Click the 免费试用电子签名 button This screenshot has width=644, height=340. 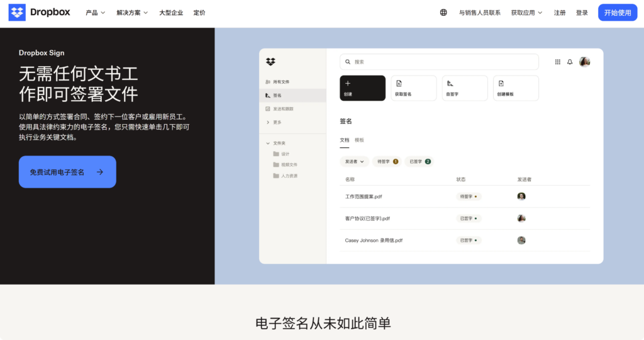pos(67,172)
